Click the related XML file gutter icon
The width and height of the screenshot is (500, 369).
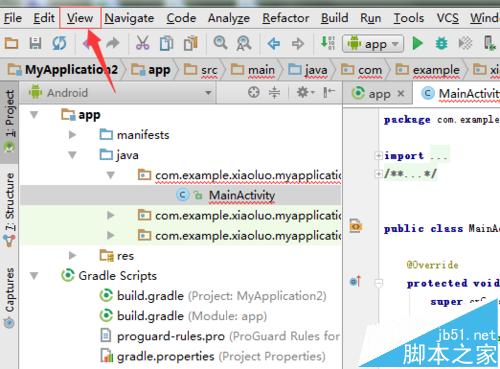click(x=355, y=226)
